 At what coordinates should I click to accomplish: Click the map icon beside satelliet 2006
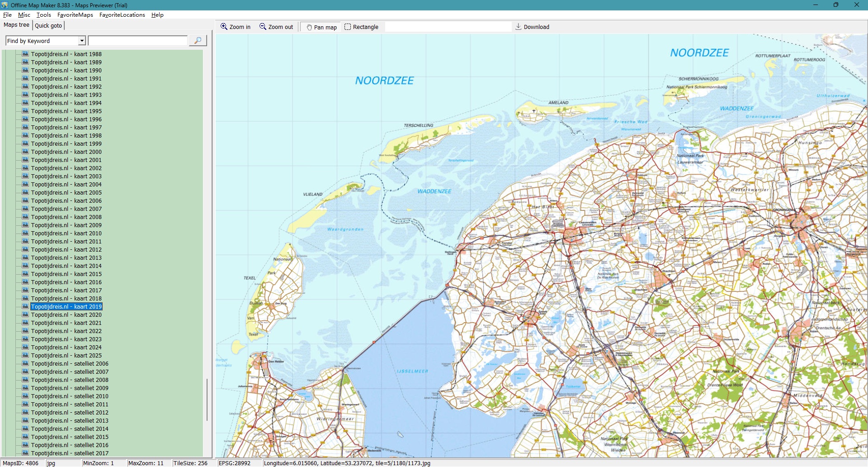pos(25,363)
